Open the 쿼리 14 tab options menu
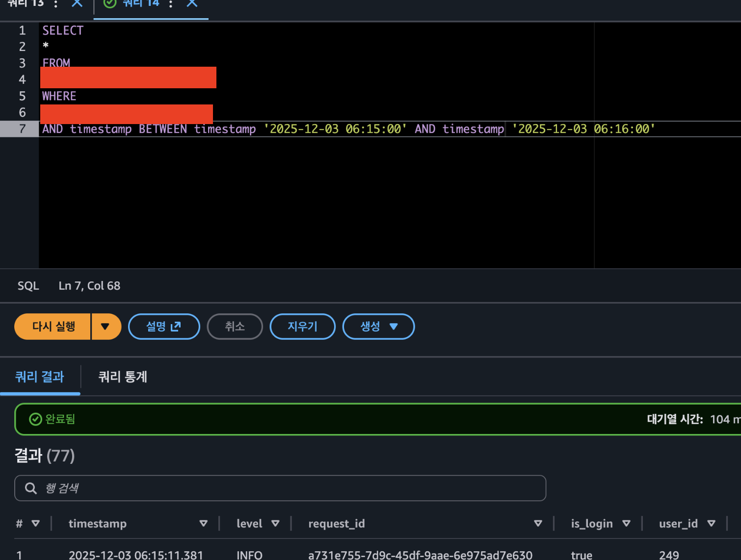This screenshot has width=741, height=560. [171, 3]
